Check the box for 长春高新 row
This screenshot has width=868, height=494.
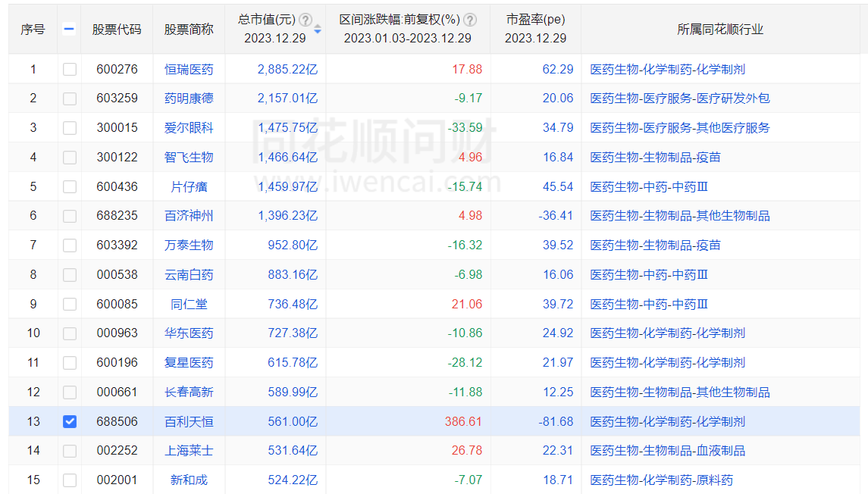tap(70, 392)
